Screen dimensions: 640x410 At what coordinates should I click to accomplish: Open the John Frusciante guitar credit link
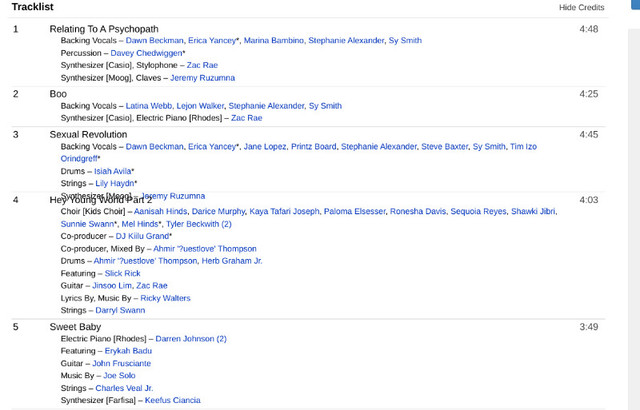coord(121,363)
